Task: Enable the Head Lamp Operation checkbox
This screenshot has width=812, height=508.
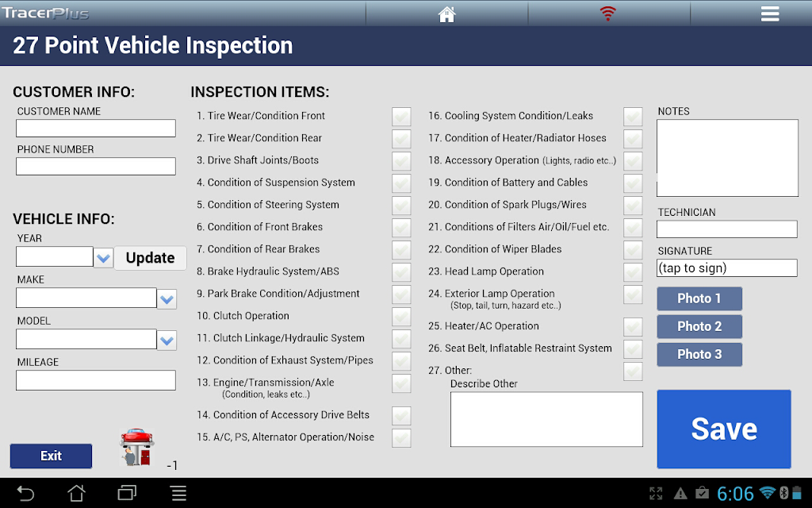Action: tap(633, 272)
